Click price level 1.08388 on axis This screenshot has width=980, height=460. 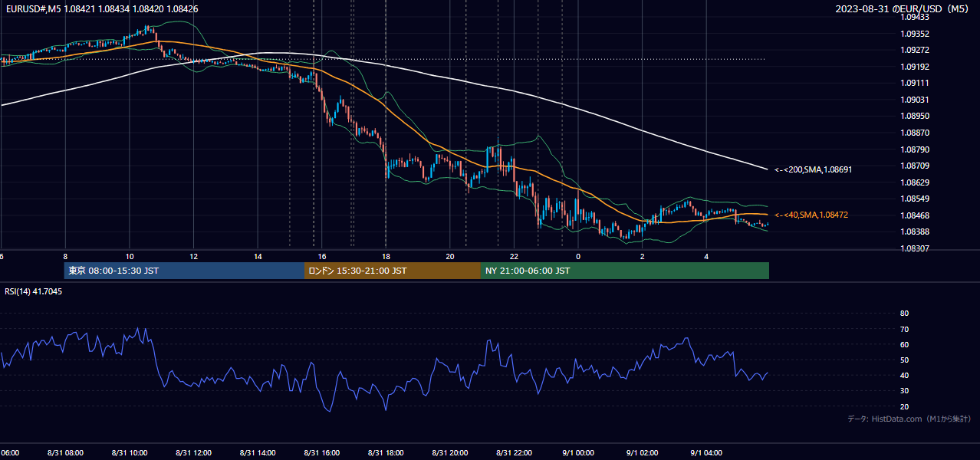(915, 232)
